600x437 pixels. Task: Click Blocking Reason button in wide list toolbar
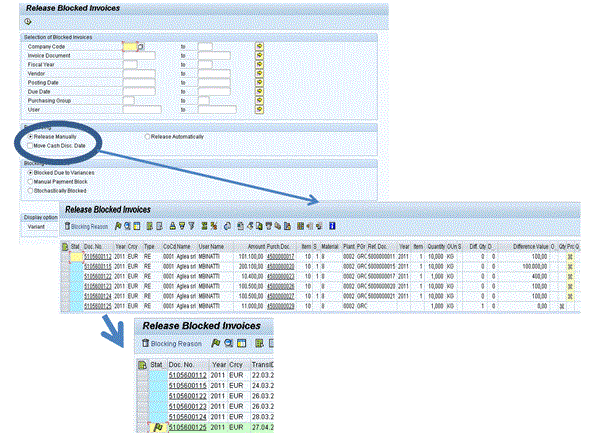pos(86,226)
